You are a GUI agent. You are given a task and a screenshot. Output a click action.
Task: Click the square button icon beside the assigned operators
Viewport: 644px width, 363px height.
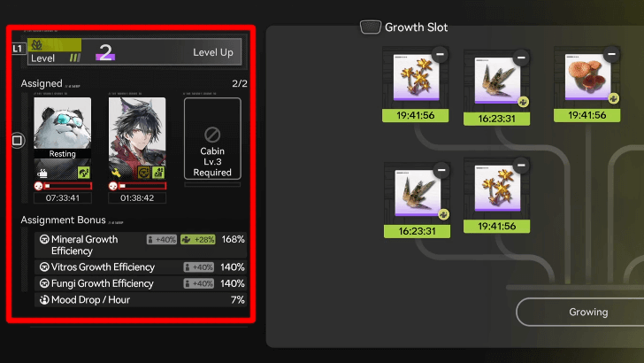pyautogui.click(x=18, y=141)
